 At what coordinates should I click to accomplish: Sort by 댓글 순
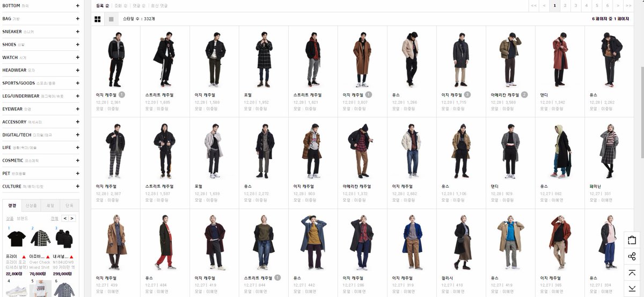(139, 5)
